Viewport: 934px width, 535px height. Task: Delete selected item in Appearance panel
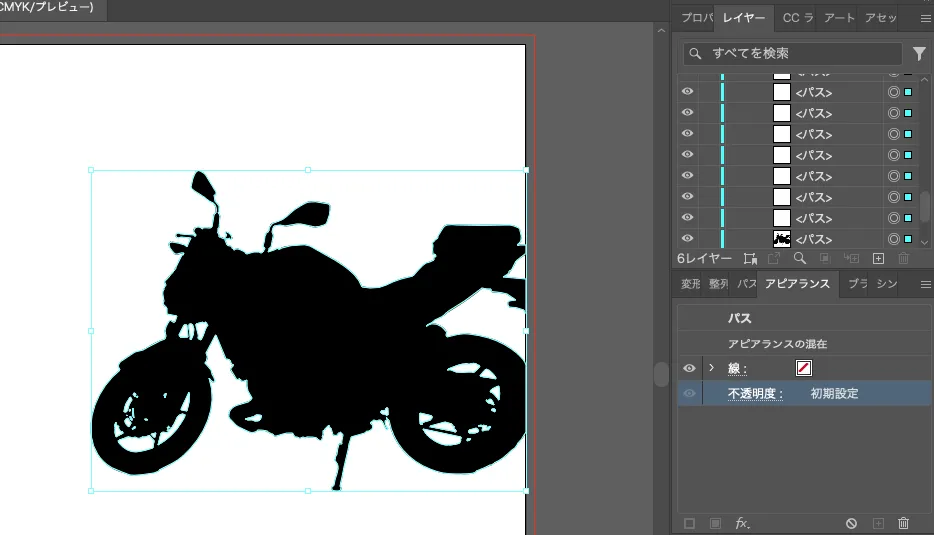(x=904, y=523)
